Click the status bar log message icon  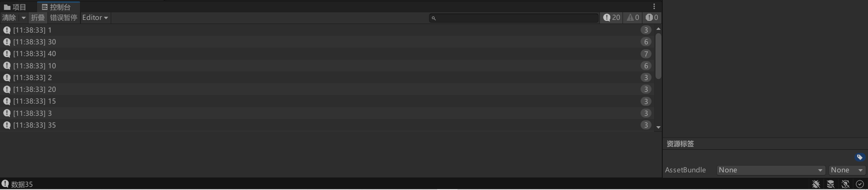point(5,184)
